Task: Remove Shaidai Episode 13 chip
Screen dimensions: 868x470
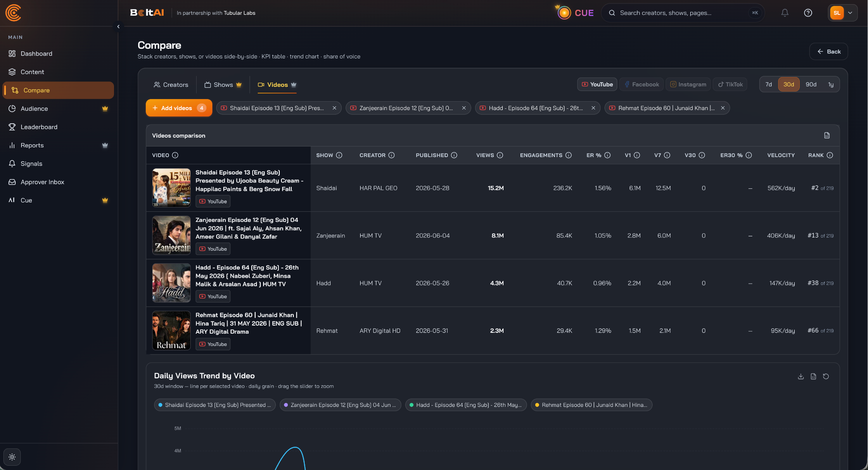Action: 334,108
